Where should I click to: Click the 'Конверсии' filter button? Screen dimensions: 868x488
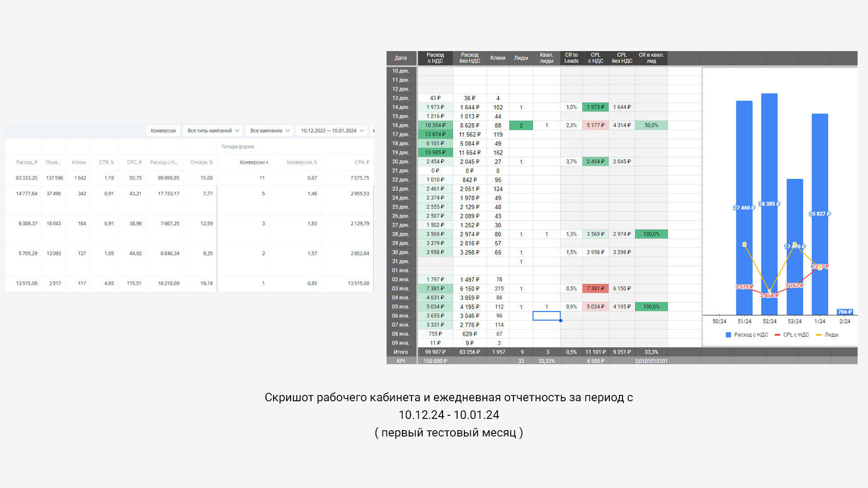[163, 131]
